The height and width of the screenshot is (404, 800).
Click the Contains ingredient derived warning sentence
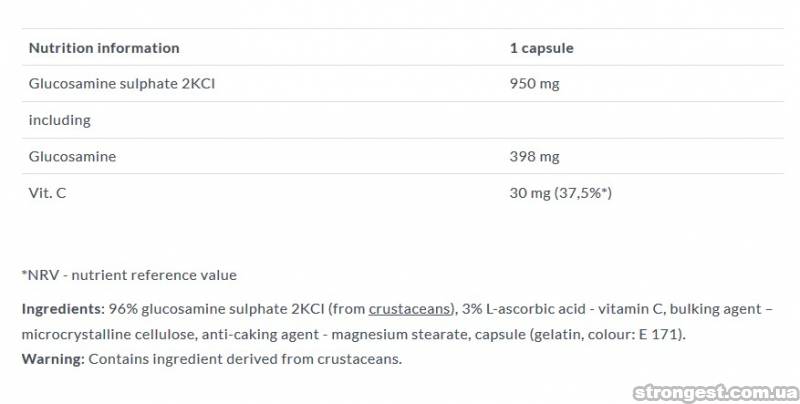click(244, 359)
